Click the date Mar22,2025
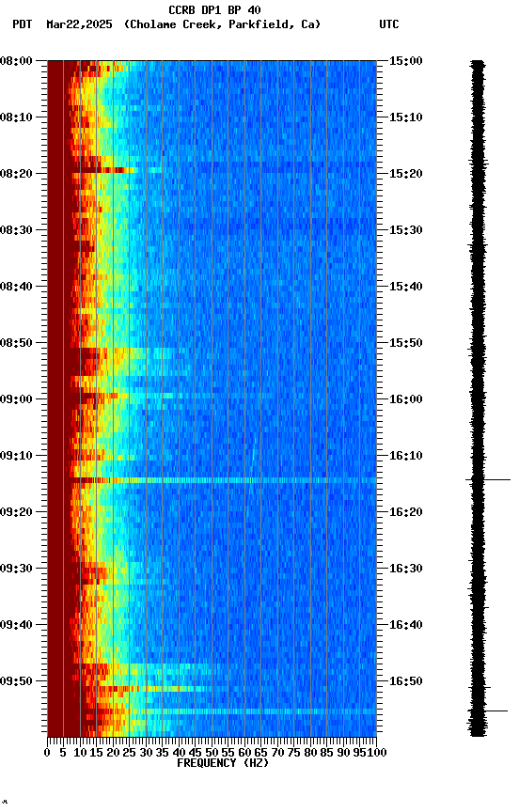 79,24
